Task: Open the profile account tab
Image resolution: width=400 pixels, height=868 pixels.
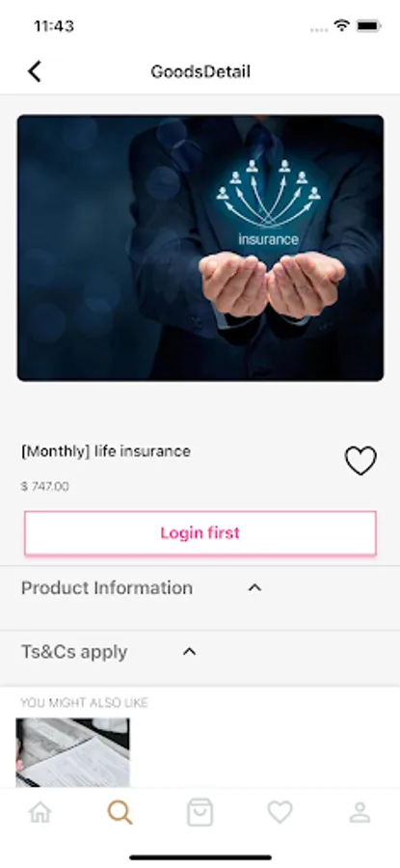Action: (x=360, y=812)
